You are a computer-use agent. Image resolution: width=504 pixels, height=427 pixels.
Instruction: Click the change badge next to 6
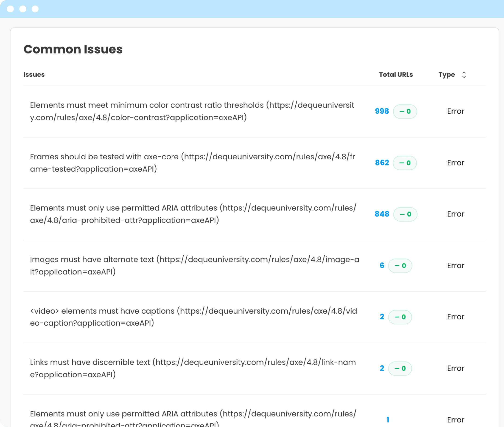coord(400,266)
